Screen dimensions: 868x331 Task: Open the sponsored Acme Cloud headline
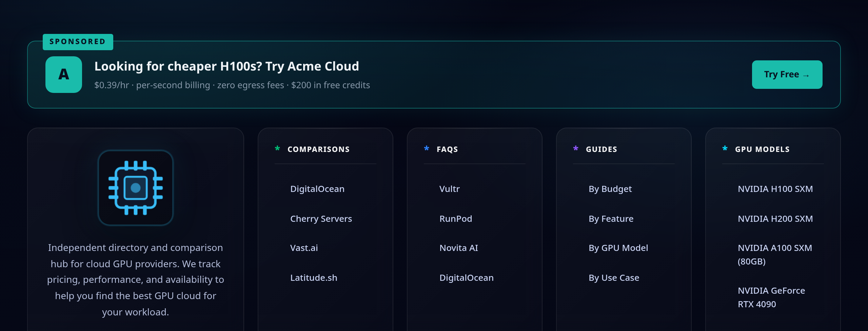click(226, 66)
